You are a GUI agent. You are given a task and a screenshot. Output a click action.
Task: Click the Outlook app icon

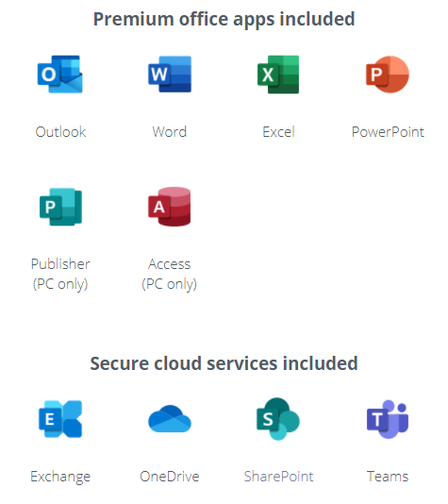click(x=60, y=75)
